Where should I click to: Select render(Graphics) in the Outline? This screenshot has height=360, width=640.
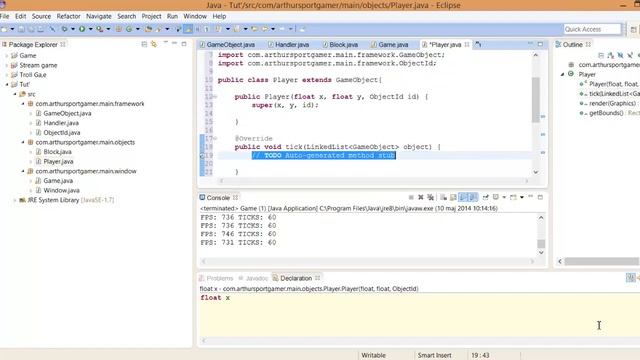[608, 104]
